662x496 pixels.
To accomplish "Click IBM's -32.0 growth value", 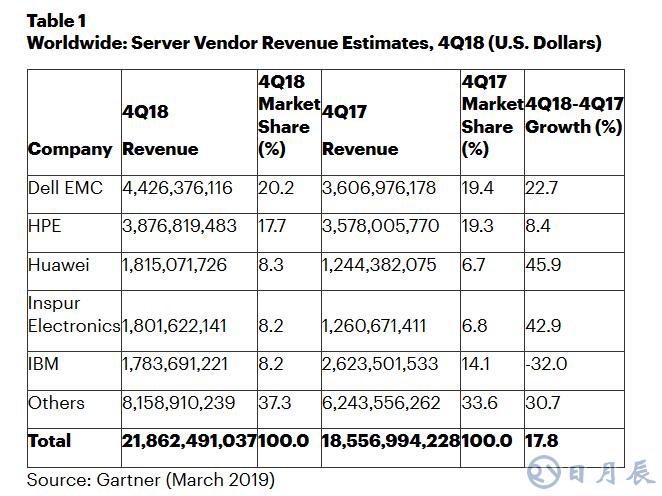I will click(545, 364).
